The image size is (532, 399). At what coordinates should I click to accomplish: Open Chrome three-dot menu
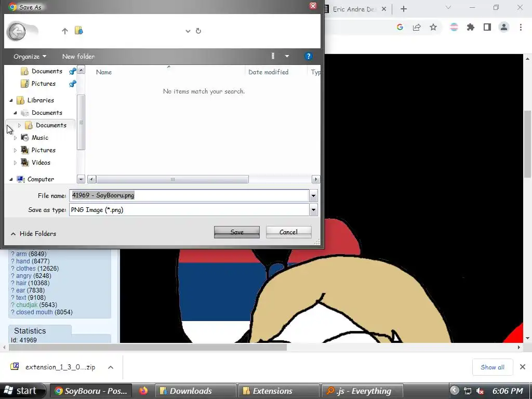pos(521,27)
